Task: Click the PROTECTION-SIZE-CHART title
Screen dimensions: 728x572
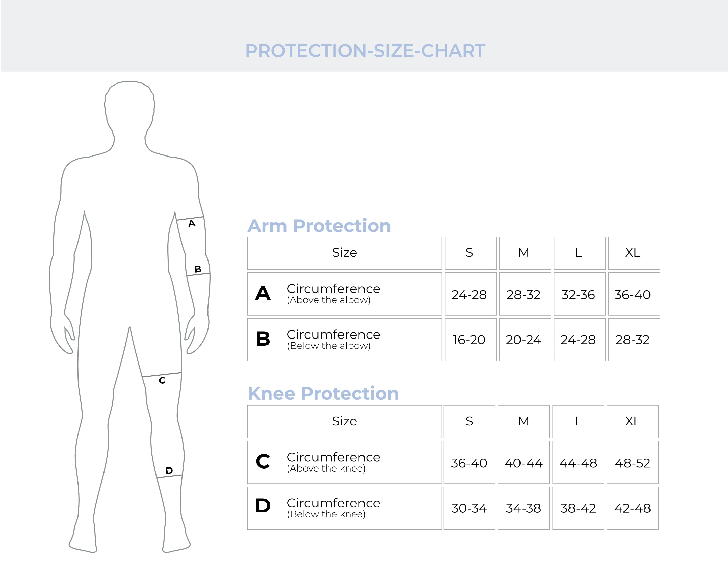Action: (365, 50)
